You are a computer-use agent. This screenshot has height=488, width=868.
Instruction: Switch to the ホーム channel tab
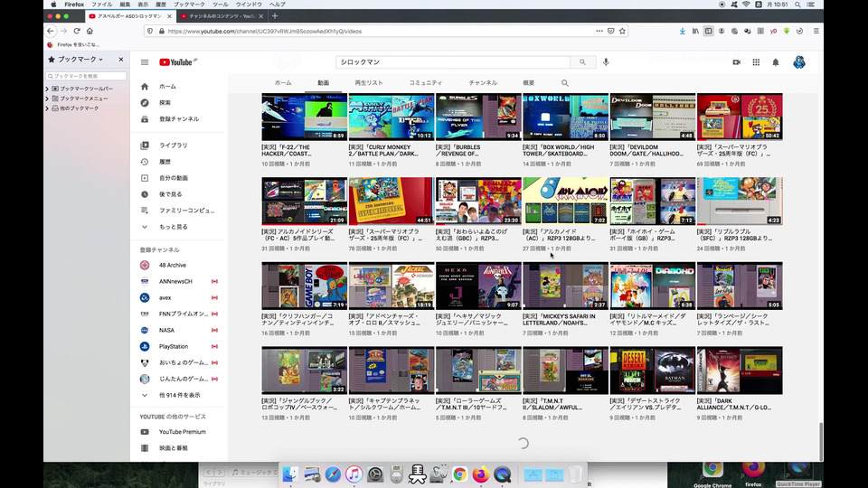coord(283,83)
